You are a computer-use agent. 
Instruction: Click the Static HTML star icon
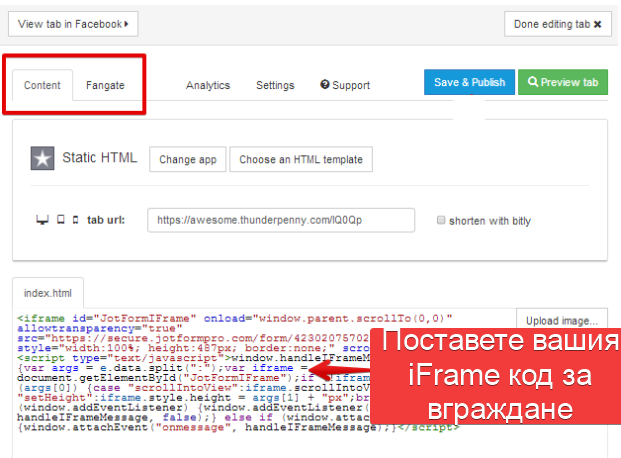(x=42, y=158)
